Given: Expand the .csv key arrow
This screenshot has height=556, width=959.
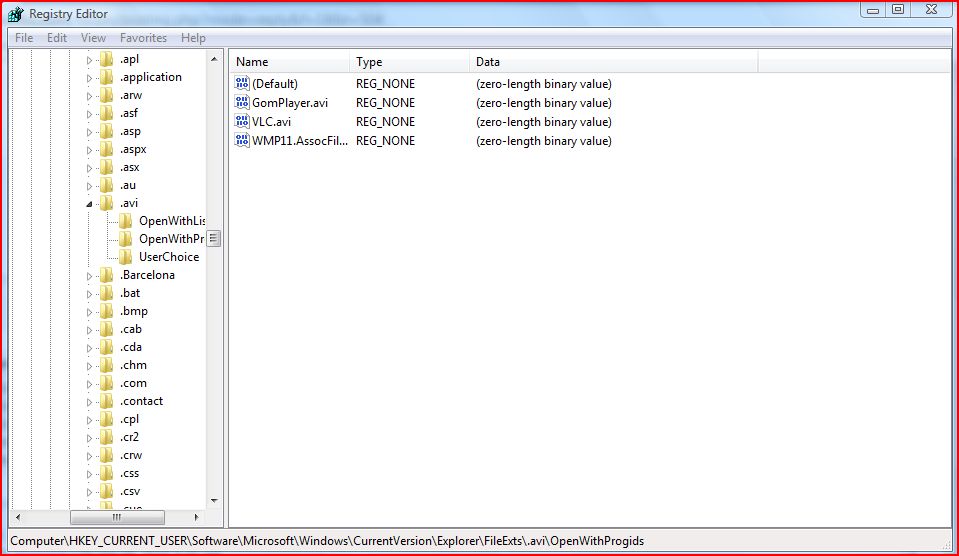Looking at the screenshot, I should [89, 492].
